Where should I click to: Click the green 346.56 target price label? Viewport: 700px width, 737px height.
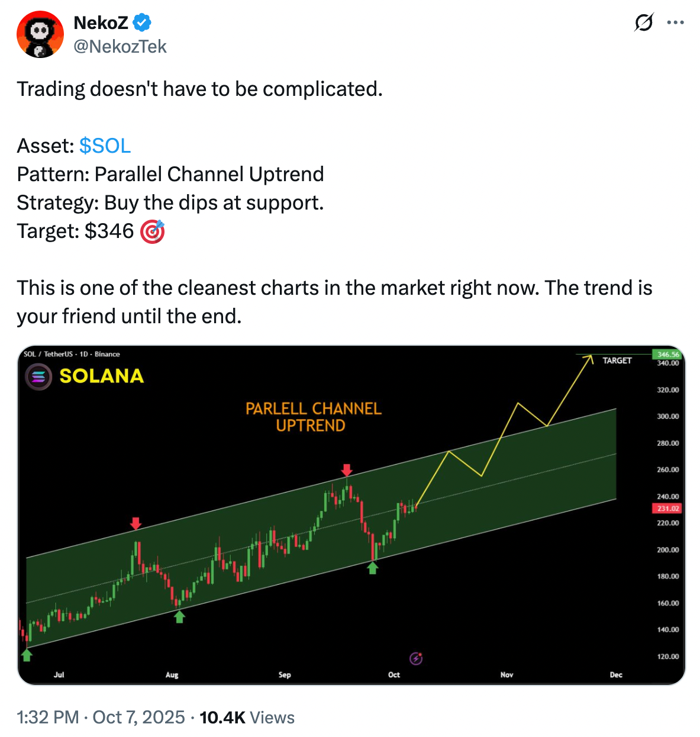[667, 355]
